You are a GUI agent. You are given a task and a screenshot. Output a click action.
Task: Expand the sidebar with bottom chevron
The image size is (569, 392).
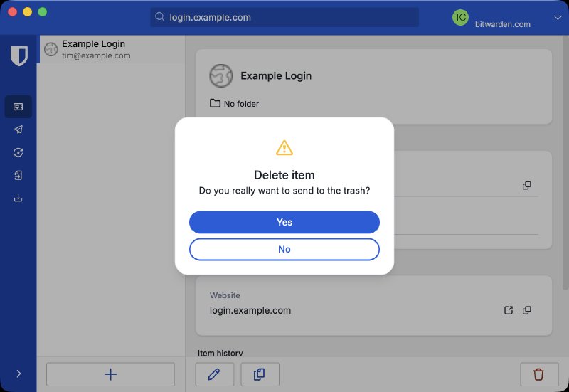18,374
